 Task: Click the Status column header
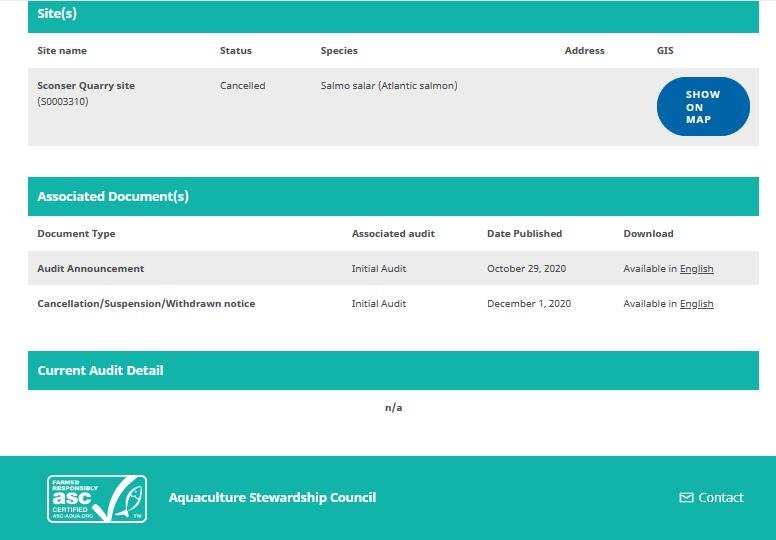coord(236,51)
